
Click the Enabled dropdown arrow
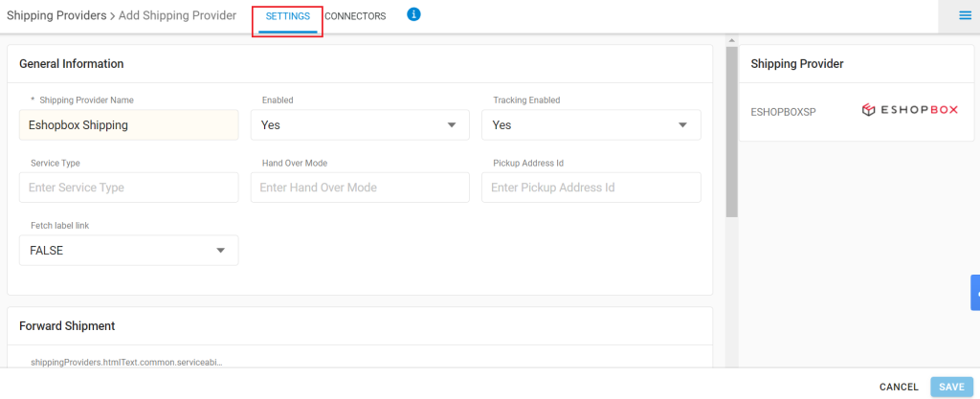pos(452,125)
